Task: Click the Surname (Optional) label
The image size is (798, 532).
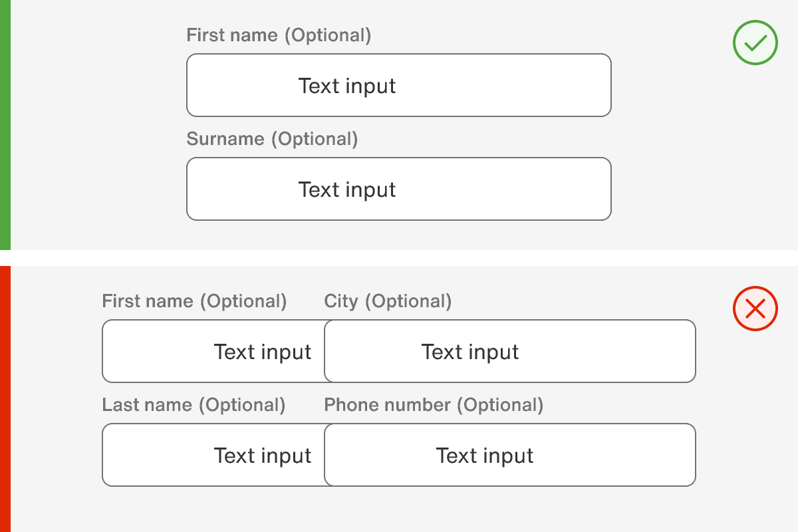Action: (272, 139)
